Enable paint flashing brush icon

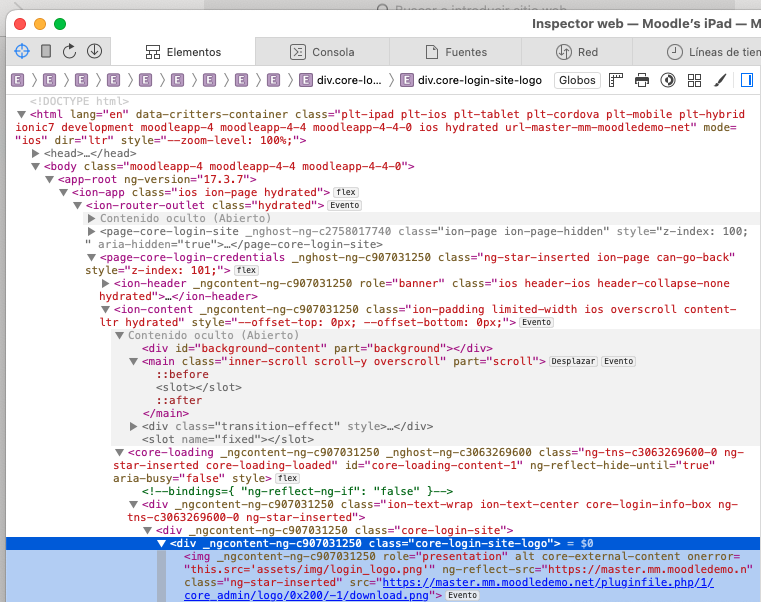click(720, 80)
